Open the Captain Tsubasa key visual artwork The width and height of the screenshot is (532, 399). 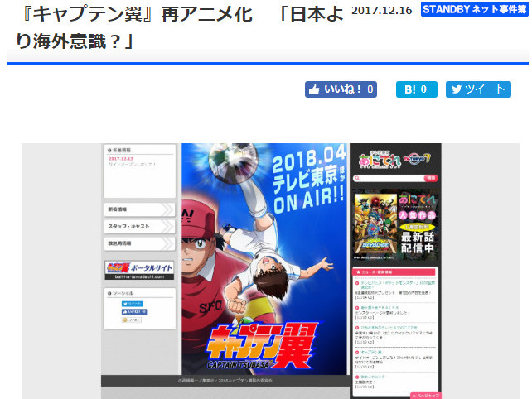point(264,258)
